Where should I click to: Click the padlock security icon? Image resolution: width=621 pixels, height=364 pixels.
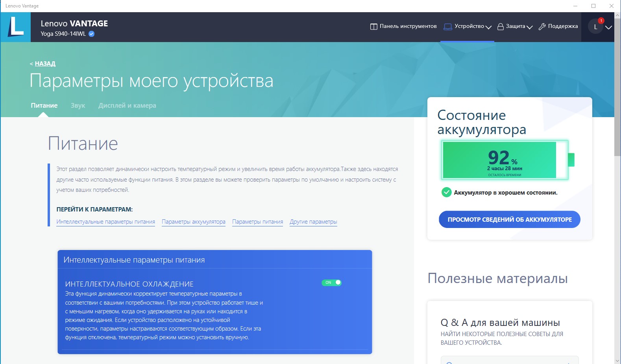click(500, 27)
